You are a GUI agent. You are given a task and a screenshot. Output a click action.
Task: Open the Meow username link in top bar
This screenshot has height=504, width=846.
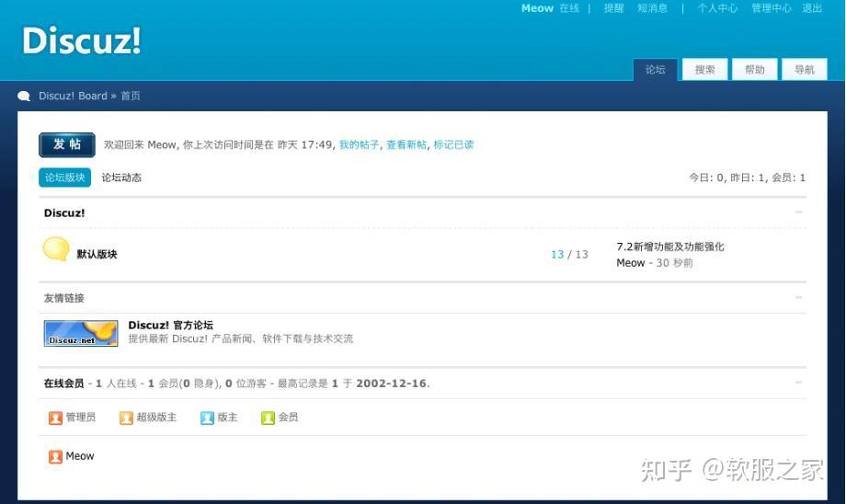click(x=537, y=8)
